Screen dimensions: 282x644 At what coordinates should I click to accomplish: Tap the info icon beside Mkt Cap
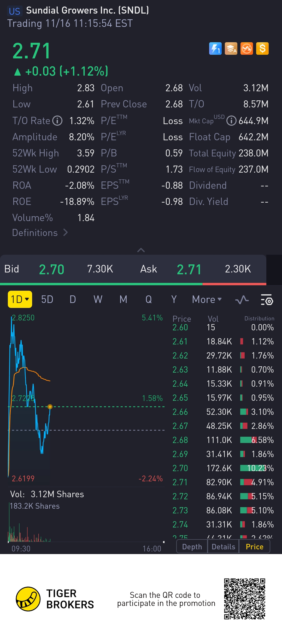click(x=231, y=121)
